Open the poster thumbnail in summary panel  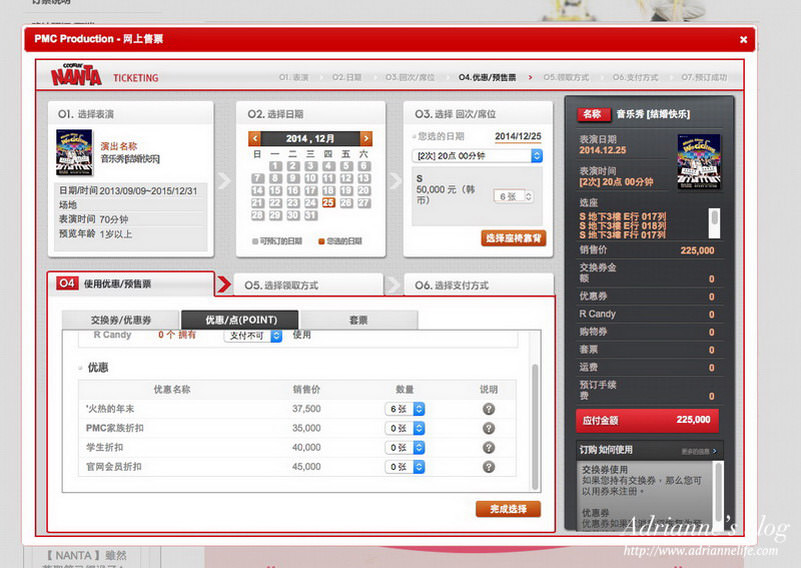(698, 161)
